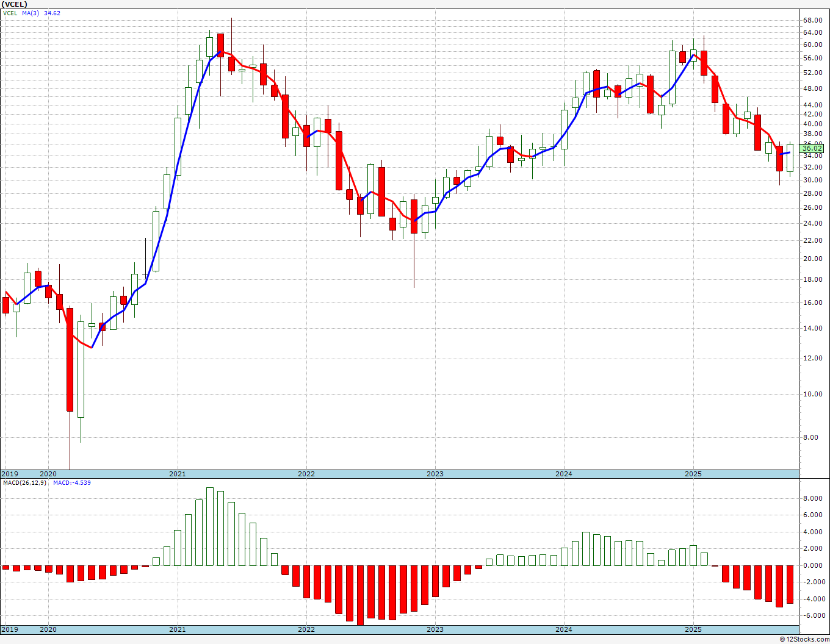Image resolution: width=830 pixels, height=644 pixels.
Task: Click the 68.00 price axis label
Action: (x=812, y=20)
